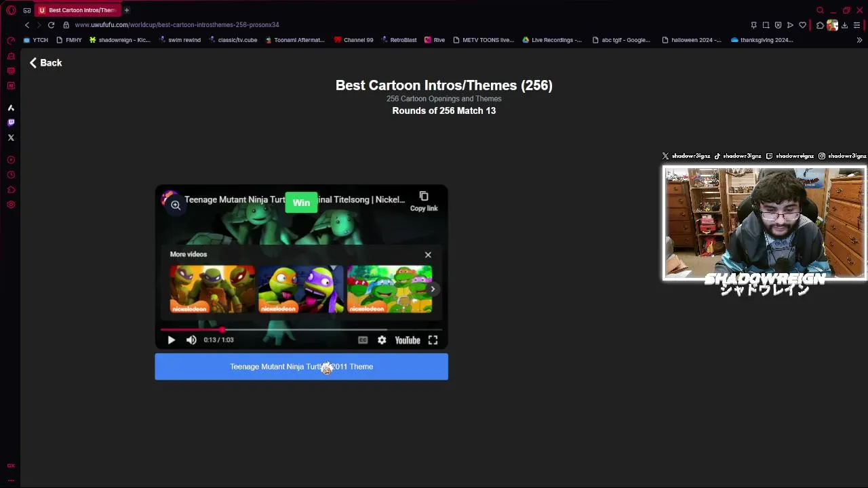Open the classic/tv.cube bookmark
This screenshot has width=868, height=488.
(x=232, y=40)
